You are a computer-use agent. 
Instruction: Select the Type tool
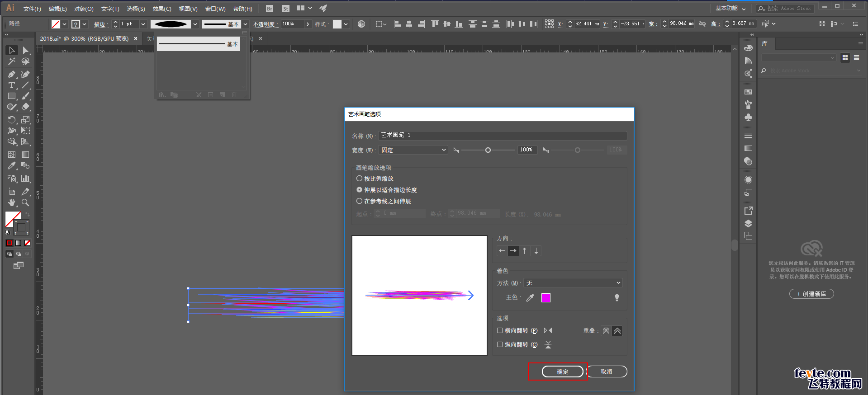(12, 85)
